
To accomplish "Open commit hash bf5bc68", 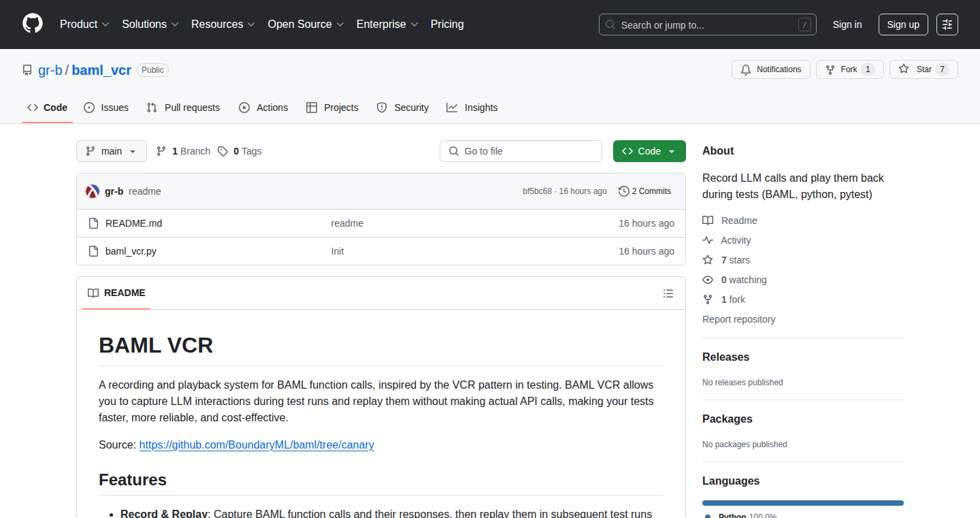I will [537, 191].
